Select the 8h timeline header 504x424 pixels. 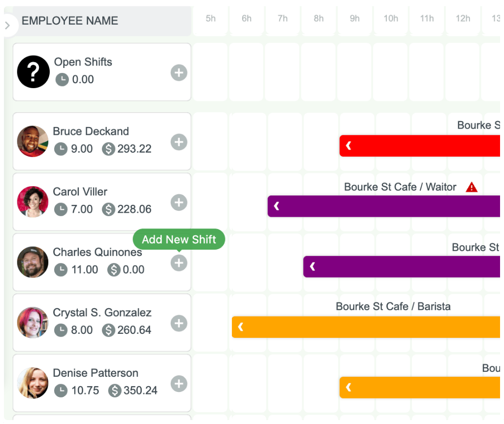tap(318, 18)
